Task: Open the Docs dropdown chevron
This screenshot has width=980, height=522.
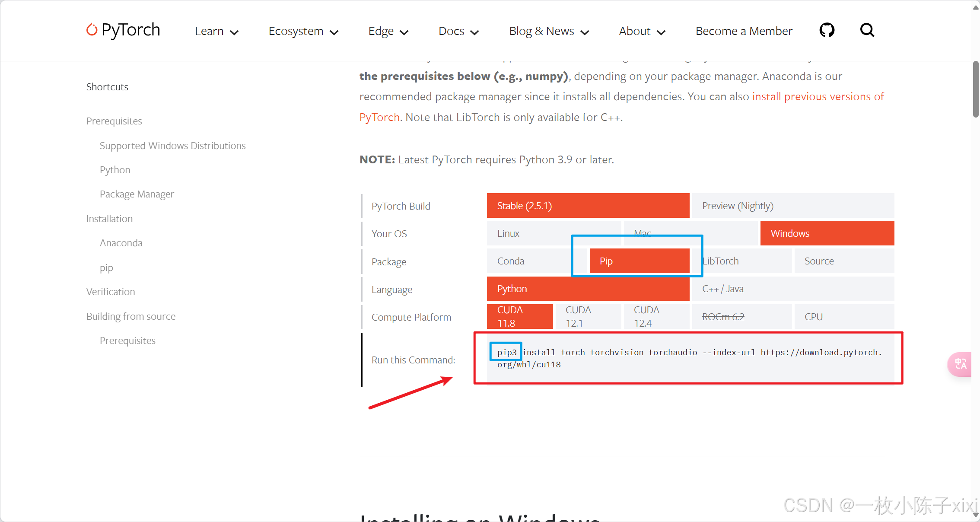Action: pos(474,32)
